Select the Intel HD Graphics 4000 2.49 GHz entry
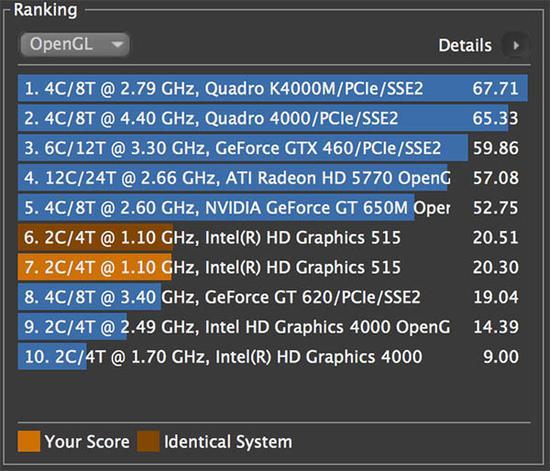550x471 pixels. (273, 327)
